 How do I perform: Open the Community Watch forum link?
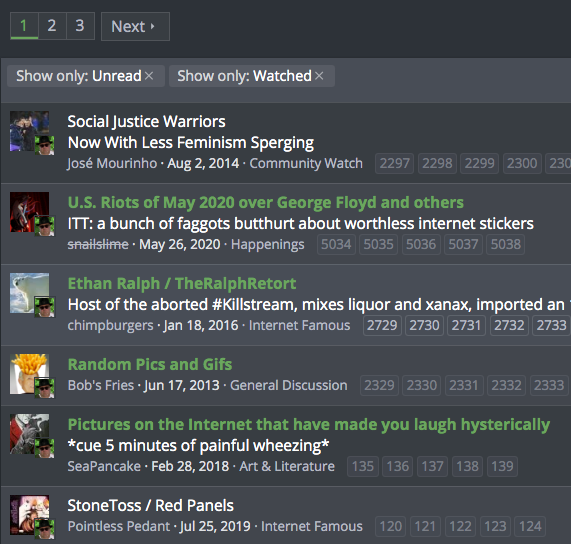coord(306,163)
